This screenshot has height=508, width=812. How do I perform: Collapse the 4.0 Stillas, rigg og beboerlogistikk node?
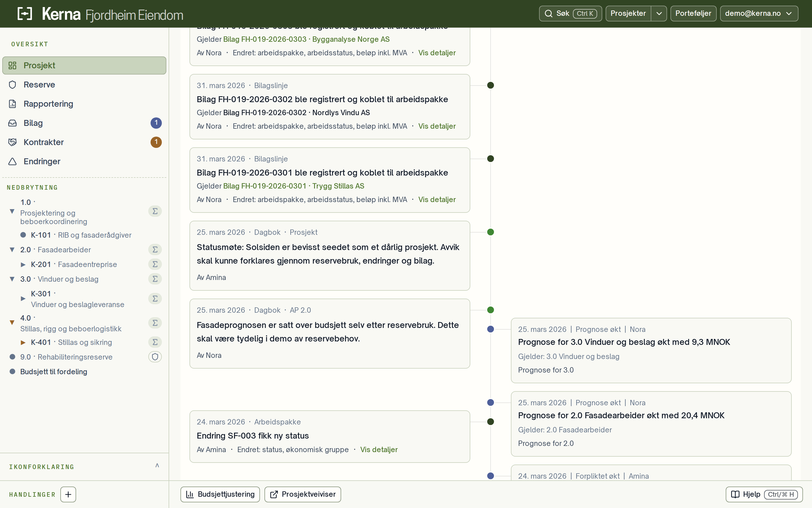12,323
